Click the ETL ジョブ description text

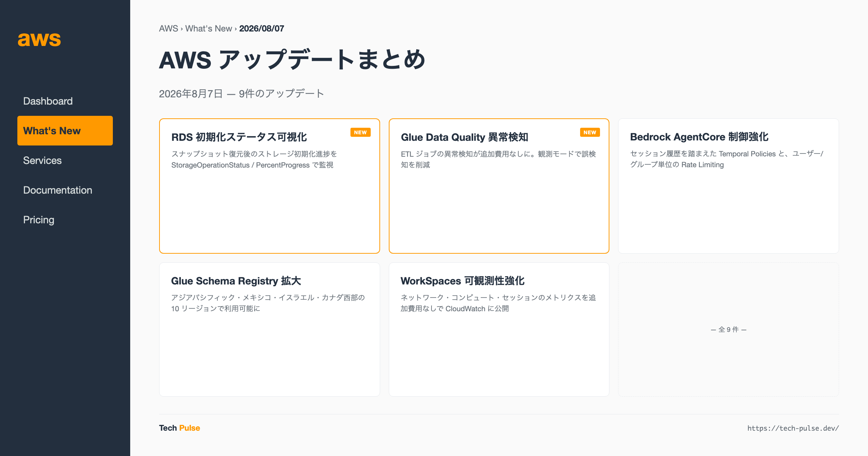tap(498, 160)
